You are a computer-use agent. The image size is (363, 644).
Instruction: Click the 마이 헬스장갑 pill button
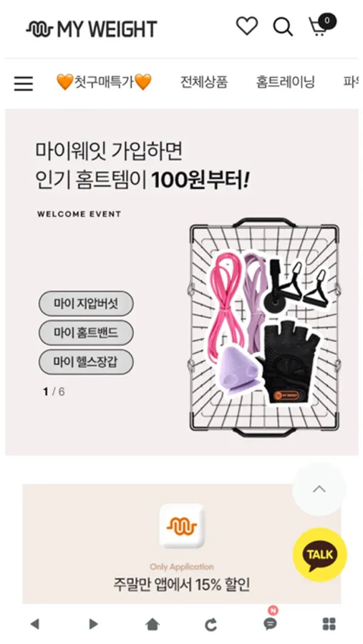pyautogui.click(x=86, y=362)
